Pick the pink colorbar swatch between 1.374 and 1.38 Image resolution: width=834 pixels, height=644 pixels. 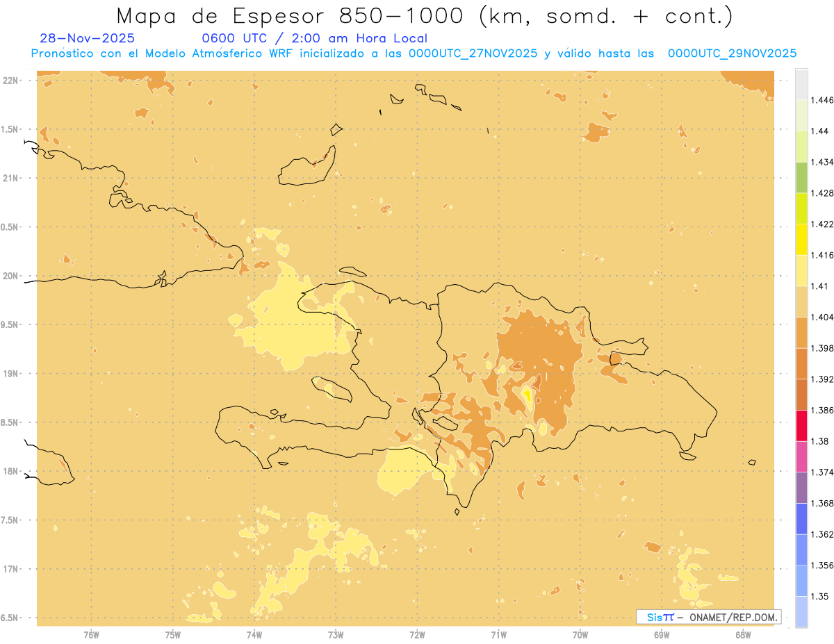click(x=801, y=456)
